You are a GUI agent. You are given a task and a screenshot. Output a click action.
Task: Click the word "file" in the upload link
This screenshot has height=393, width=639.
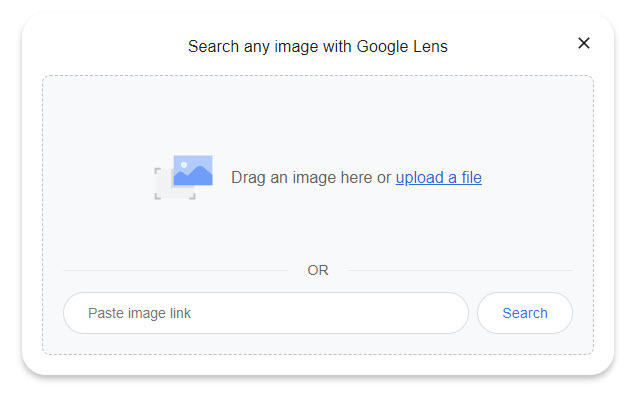(x=472, y=178)
